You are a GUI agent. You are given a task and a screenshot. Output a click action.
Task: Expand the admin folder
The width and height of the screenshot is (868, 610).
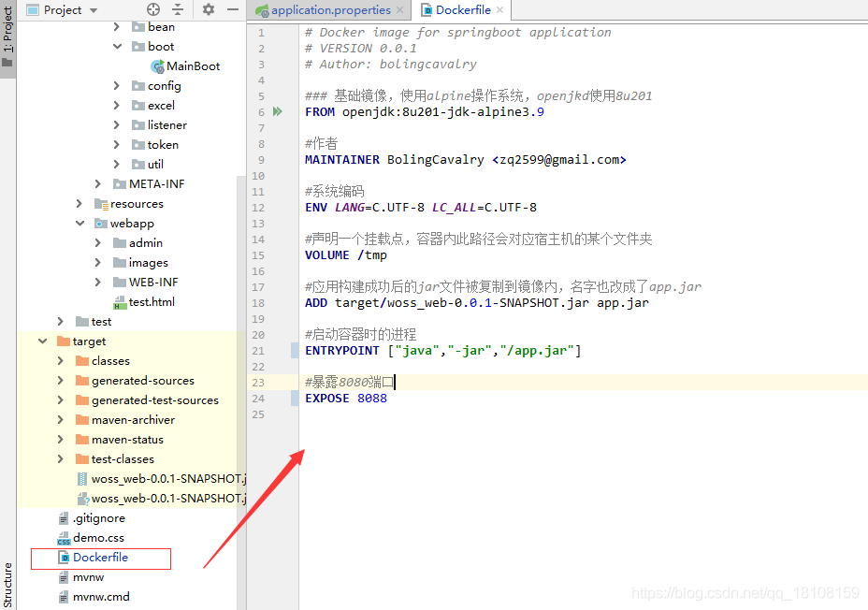click(x=98, y=243)
